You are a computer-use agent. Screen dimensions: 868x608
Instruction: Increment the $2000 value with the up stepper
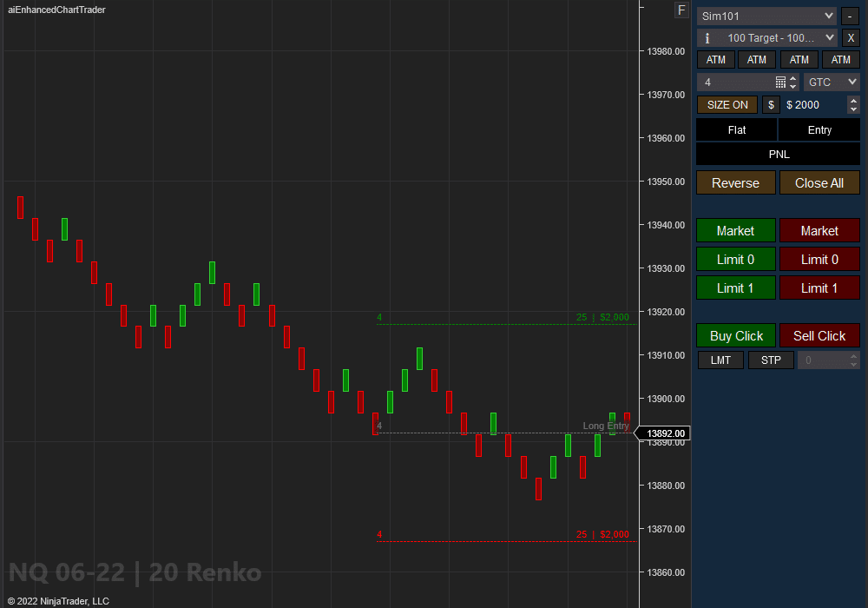click(853, 100)
